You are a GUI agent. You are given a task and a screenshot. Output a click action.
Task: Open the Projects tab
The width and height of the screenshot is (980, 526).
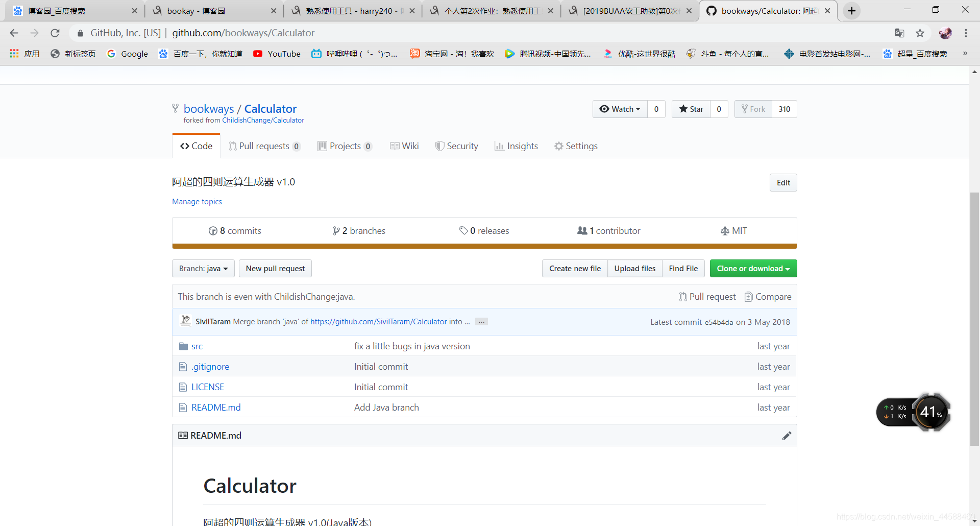point(345,146)
